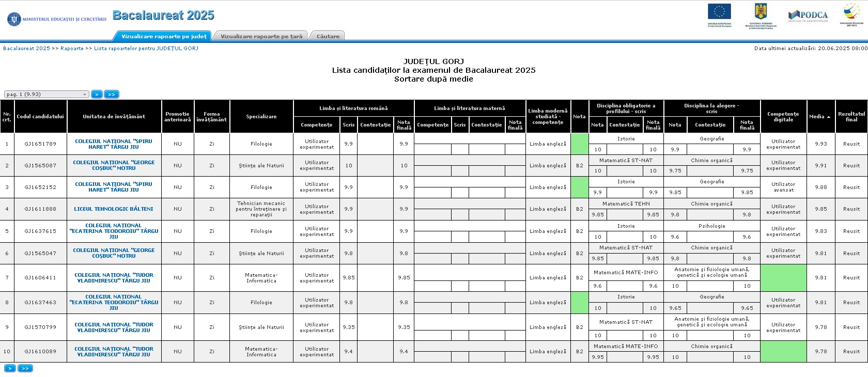Select the Vizualizare rapoarte pe județ tab
The height and width of the screenshot is (377, 868).
tap(164, 36)
